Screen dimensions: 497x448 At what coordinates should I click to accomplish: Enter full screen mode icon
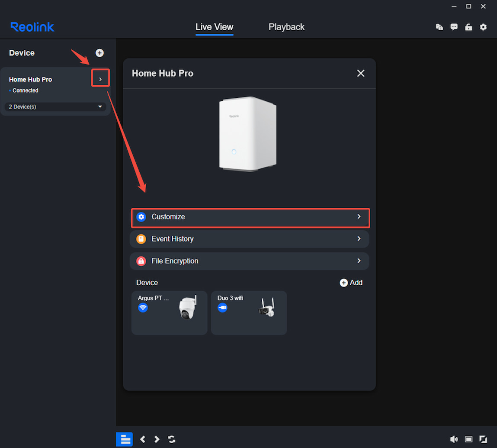coord(483,439)
